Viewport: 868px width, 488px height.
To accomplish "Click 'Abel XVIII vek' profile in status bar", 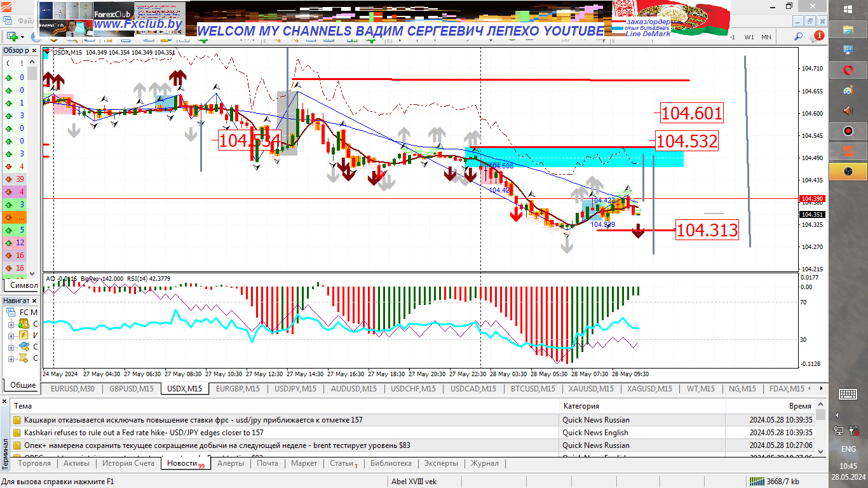I will (414, 482).
